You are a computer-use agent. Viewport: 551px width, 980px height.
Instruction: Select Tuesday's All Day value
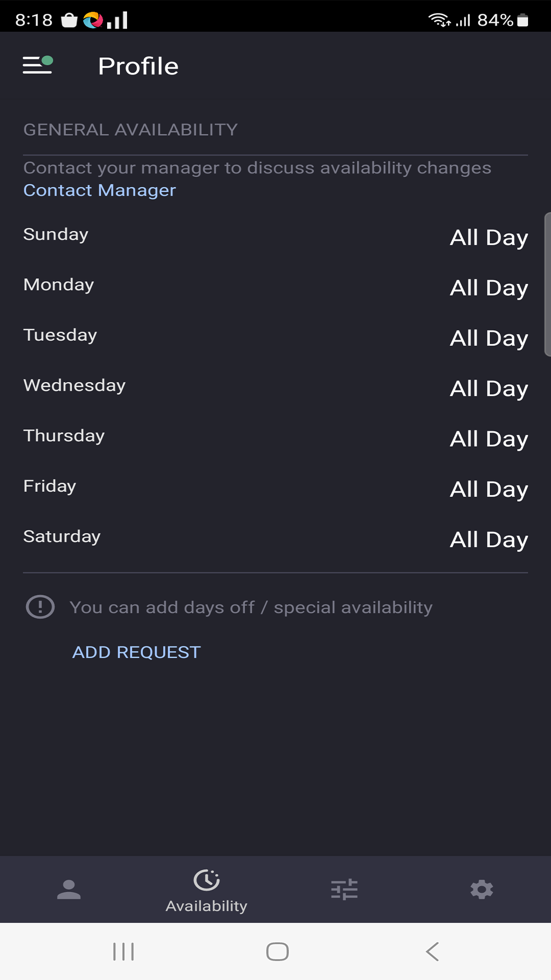pyautogui.click(x=489, y=338)
